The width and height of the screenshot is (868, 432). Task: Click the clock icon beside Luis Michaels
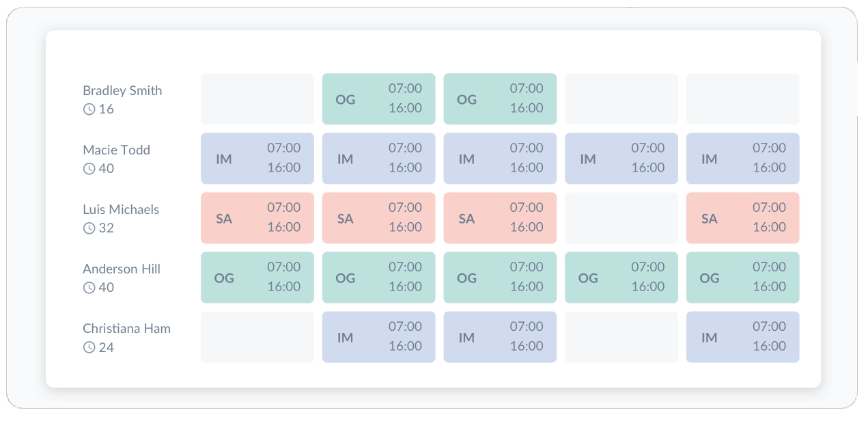[x=88, y=228]
